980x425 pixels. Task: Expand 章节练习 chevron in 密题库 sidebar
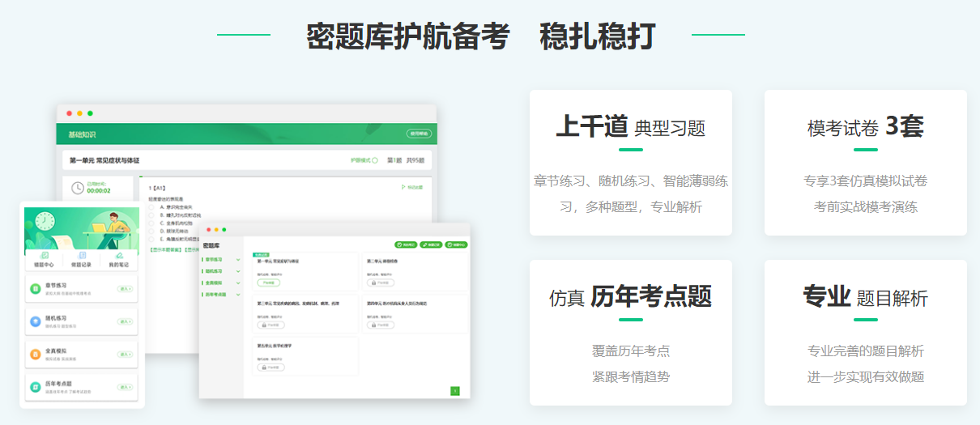pos(237,260)
